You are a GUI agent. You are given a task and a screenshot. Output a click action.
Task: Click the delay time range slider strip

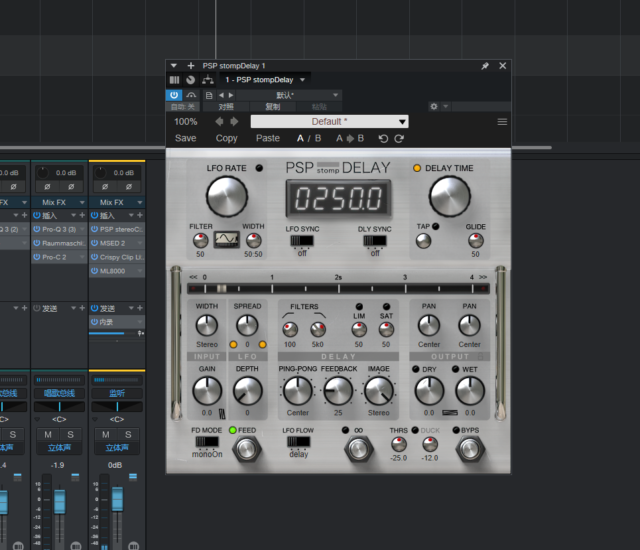click(338, 289)
